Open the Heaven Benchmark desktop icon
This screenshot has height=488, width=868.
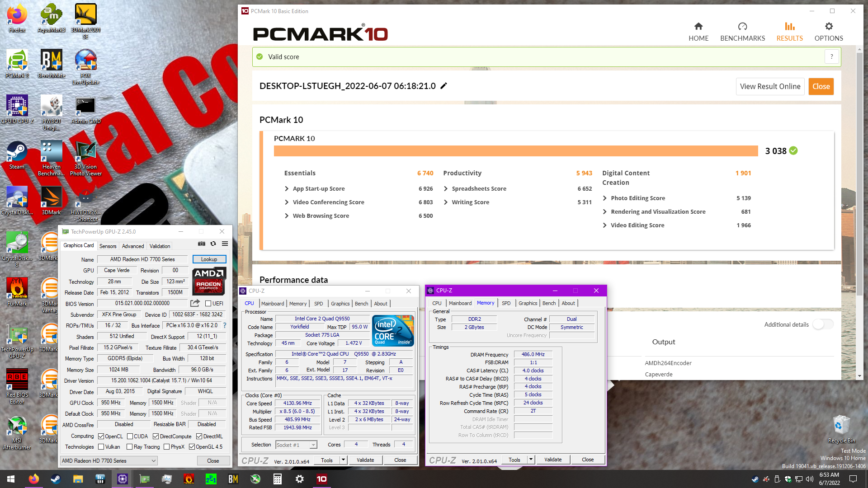pyautogui.click(x=51, y=158)
